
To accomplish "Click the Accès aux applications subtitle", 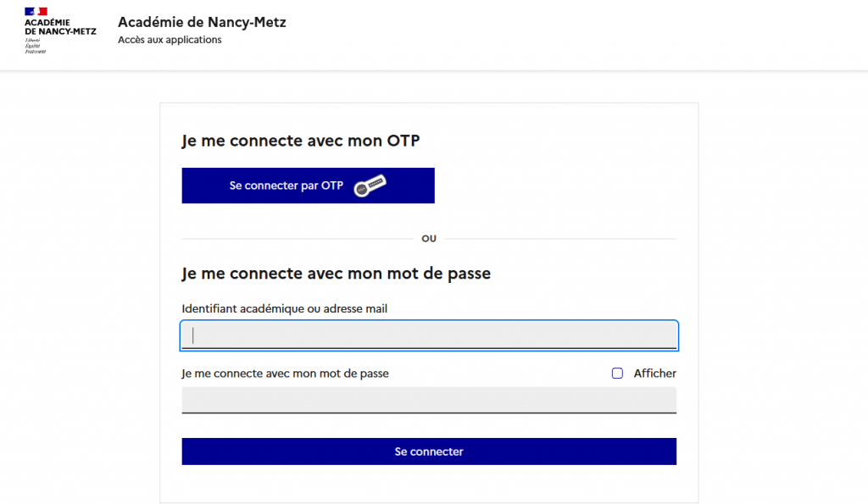I will (x=170, y=40).
